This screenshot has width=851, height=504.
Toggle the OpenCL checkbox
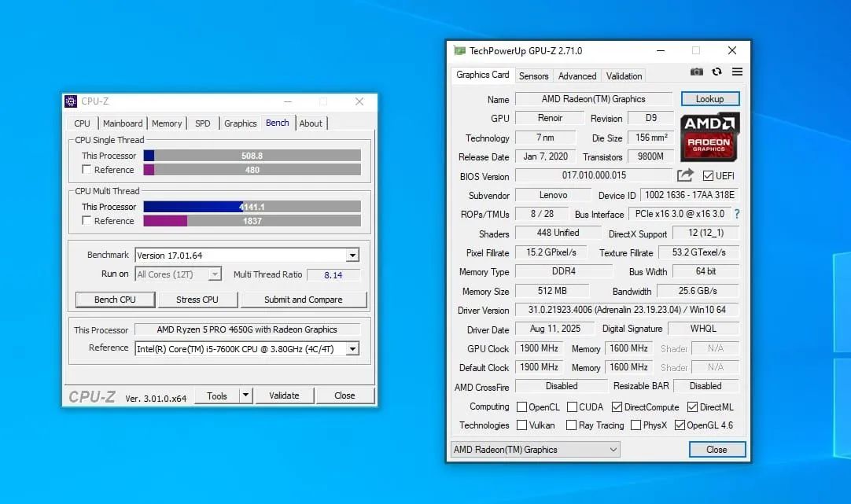click(x=521, y=407)
